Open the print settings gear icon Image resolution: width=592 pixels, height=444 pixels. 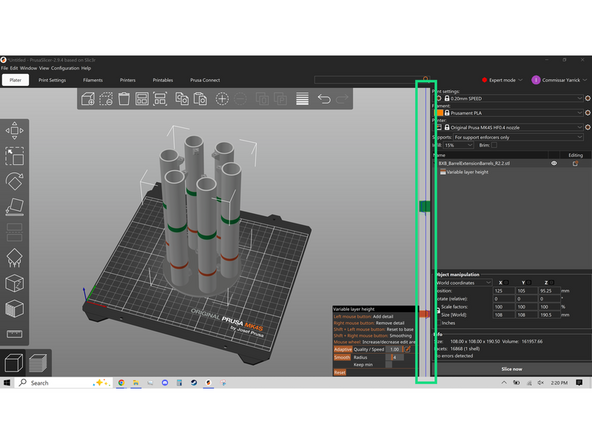coord(588,98)
